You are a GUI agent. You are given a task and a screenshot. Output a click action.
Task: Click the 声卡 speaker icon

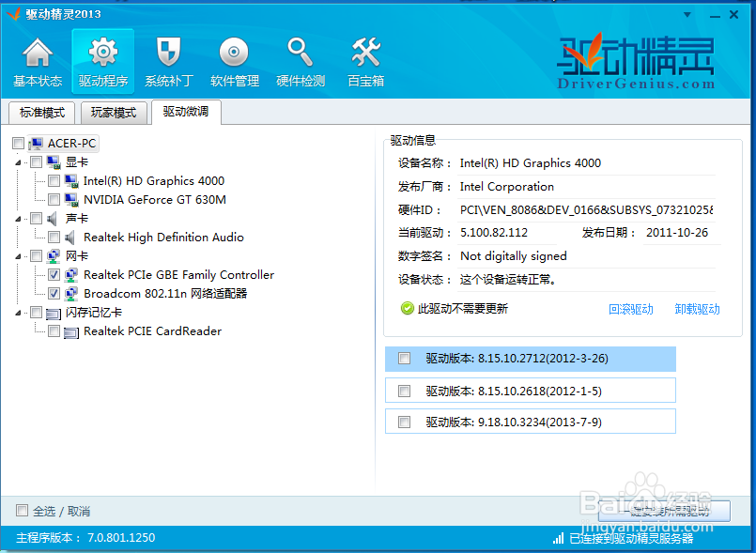pos(53,219)
